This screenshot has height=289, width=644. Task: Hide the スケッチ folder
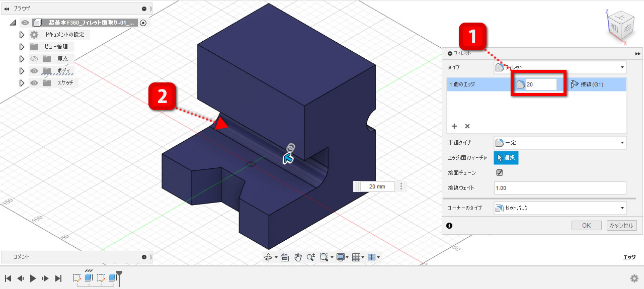34,83
